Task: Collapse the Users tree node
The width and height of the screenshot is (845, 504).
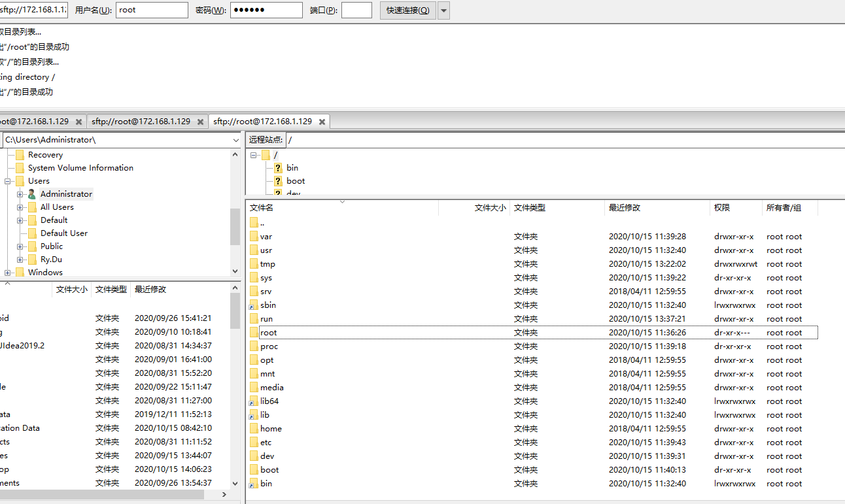Action: click(x=7, y=181)
